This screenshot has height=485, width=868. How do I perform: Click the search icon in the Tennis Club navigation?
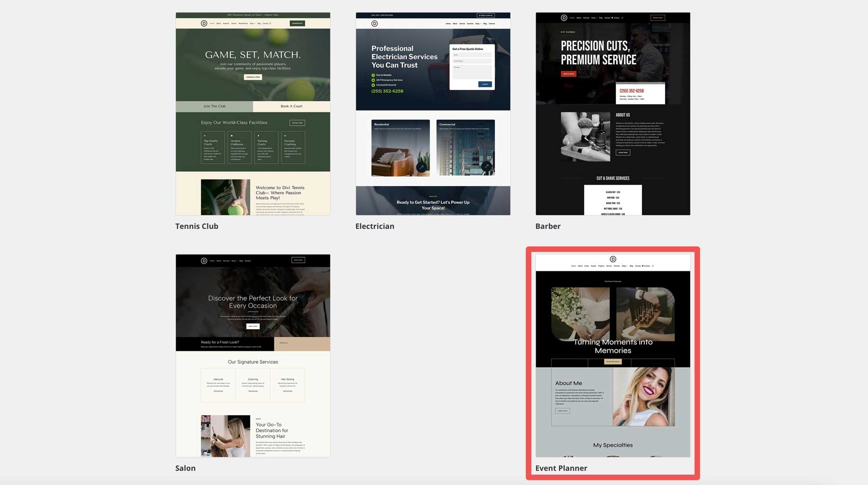pos(270,23)
